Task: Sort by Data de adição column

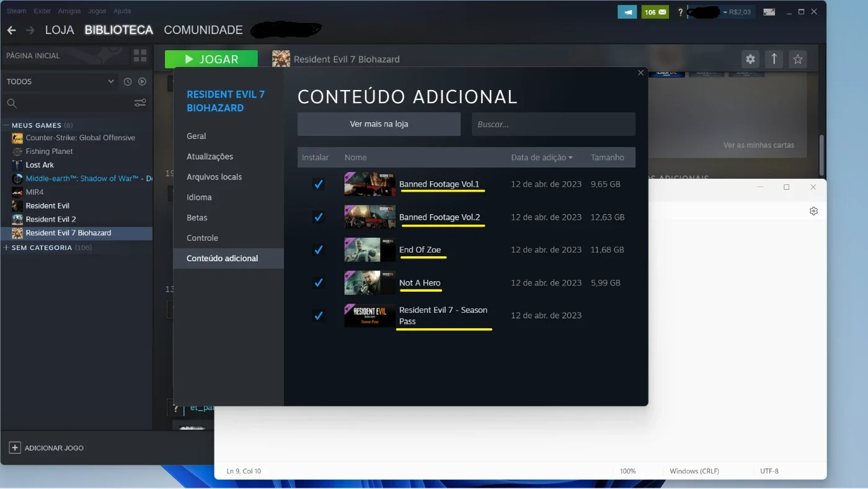Action: pos(541,158)
